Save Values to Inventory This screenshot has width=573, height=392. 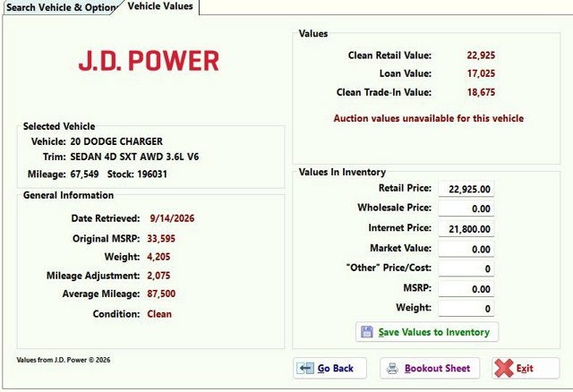coord(427,332)
